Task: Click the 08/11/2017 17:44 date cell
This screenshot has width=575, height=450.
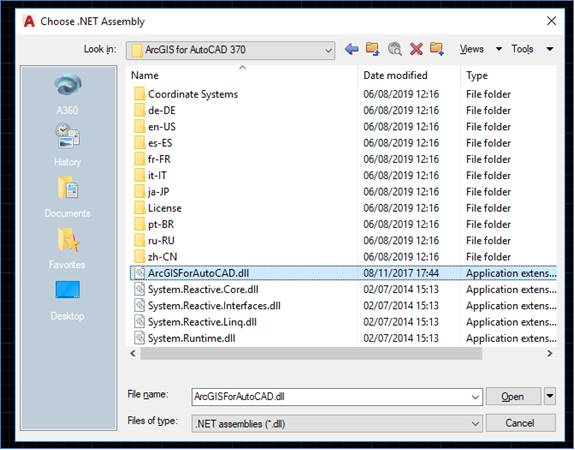Action: 401,273
